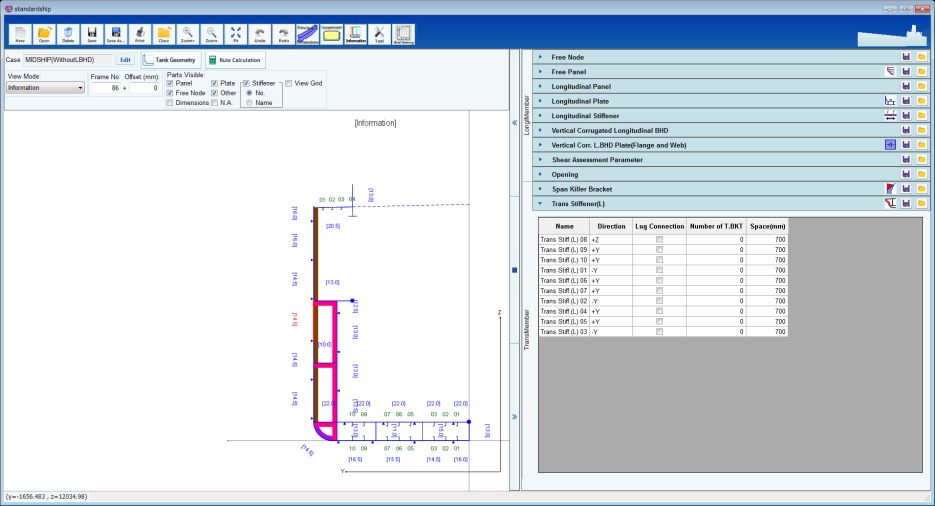
Task: Collapse the Trans Stiffener(L) section
Action: [540, 203]
